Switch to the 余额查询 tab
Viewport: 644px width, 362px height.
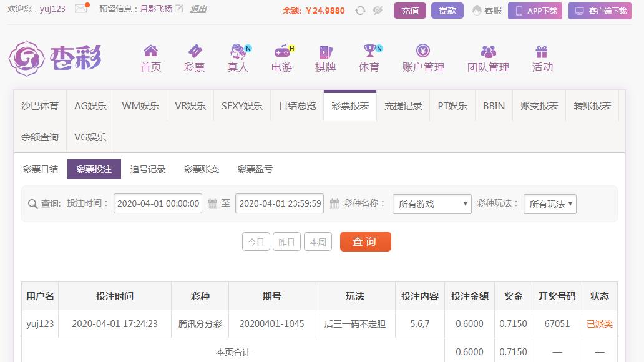(40, 137)
